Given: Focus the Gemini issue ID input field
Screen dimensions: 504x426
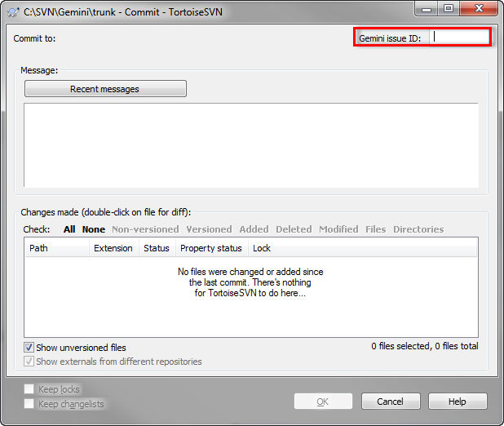Looking at the screenshot, I should click(x=459, y=37).
